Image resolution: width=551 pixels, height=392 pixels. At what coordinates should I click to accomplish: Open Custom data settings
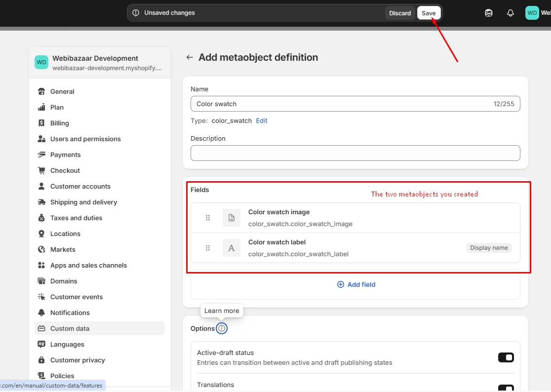tap(70, 328)
